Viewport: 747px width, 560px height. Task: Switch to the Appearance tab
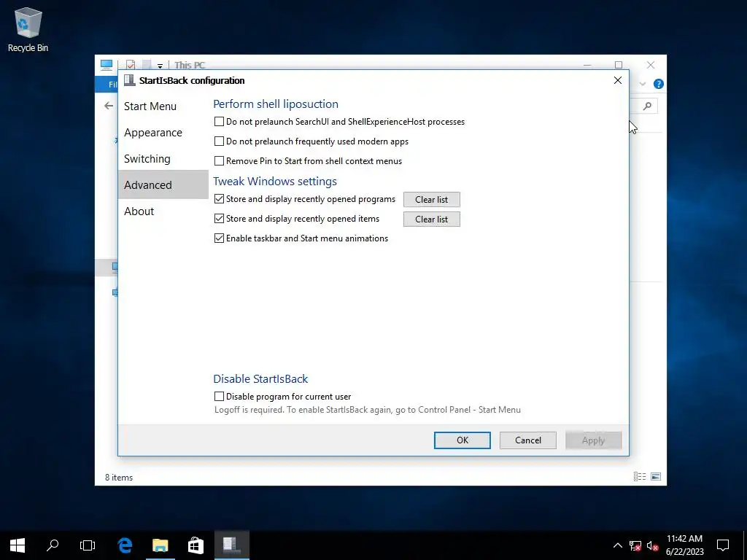pos(163,133)
